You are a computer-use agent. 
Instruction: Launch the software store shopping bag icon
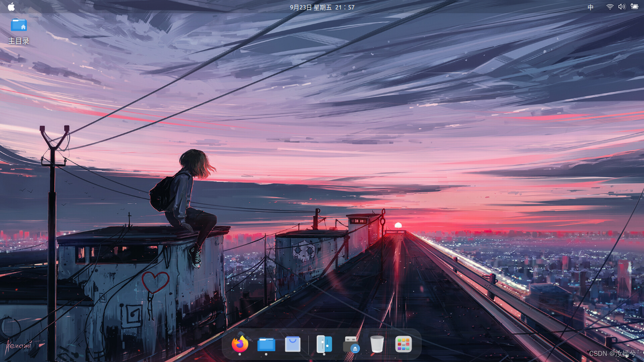click(293, 344)
